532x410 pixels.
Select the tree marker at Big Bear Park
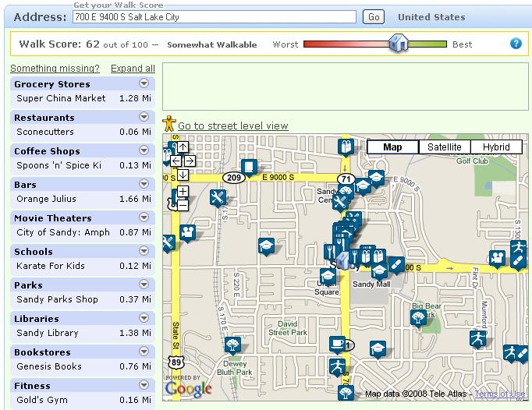pyautogui.click(x=418, y=319)
